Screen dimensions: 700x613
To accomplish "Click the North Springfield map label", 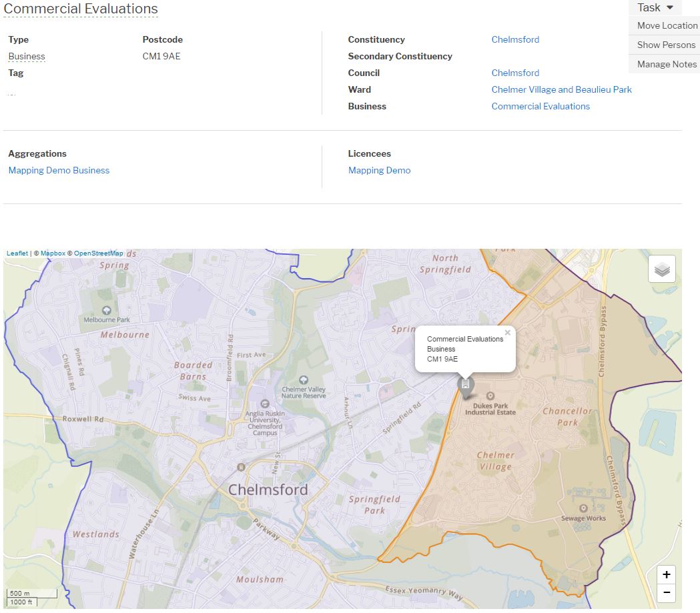I will [445, 263].
